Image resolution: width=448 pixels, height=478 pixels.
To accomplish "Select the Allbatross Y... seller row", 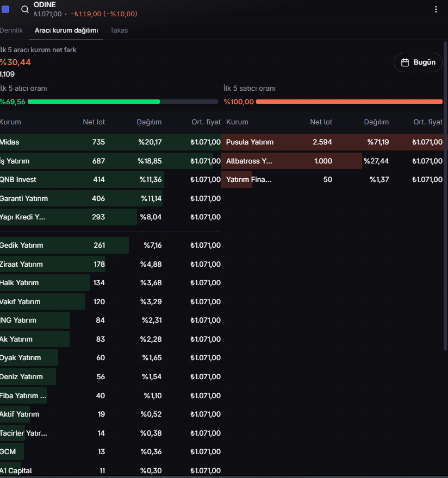I will [332, 161].
